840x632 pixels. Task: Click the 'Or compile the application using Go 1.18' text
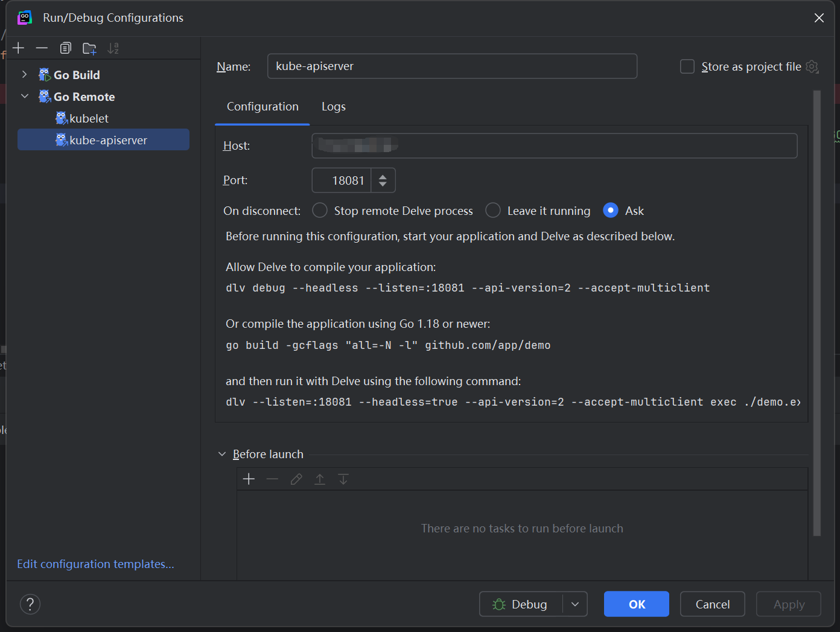coord(358,324)
